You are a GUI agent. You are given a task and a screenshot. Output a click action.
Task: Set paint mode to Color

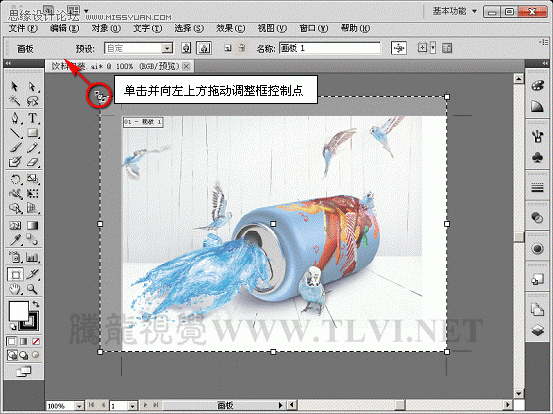point(12,341)
